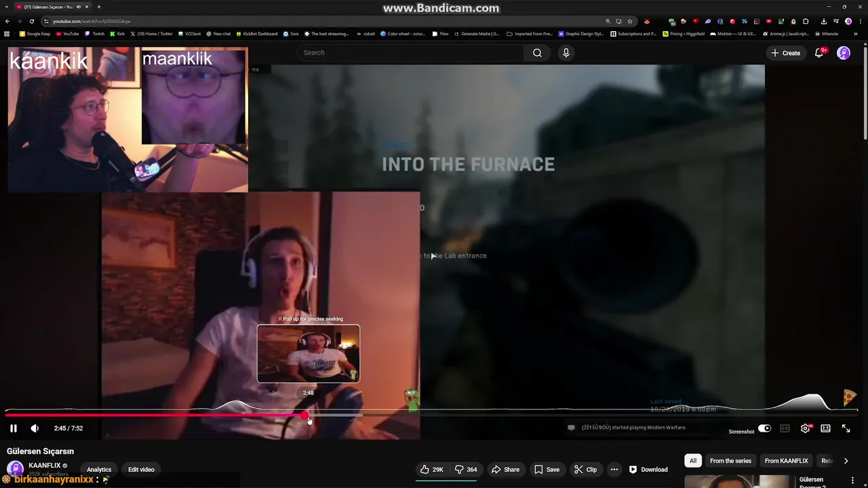The height and width of the screenshot is (488, 868).
Task: Take a Screenshot of the video
Action: pos(741,432)
